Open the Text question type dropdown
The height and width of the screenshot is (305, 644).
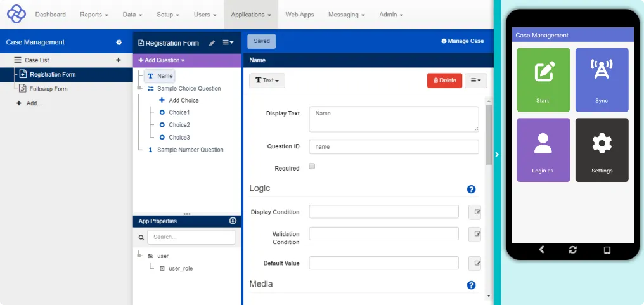[267, 81]
